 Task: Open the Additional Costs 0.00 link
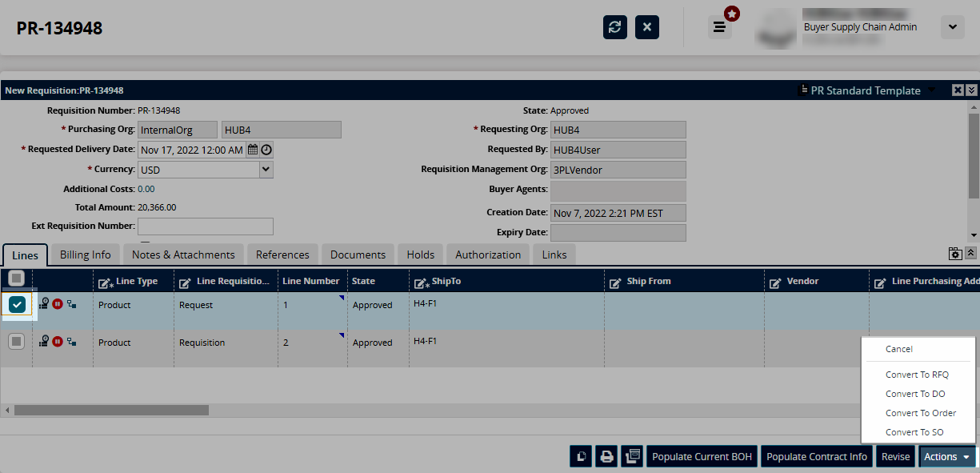click(x=146, y=189)
